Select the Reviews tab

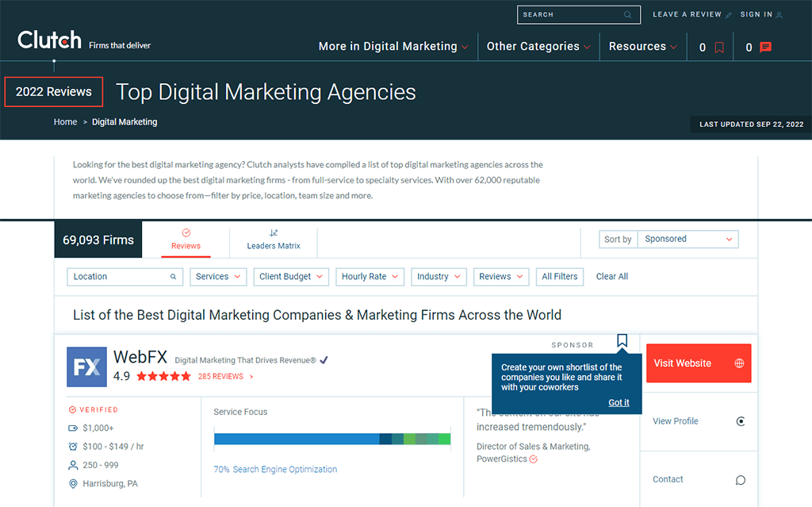[186, 239]
